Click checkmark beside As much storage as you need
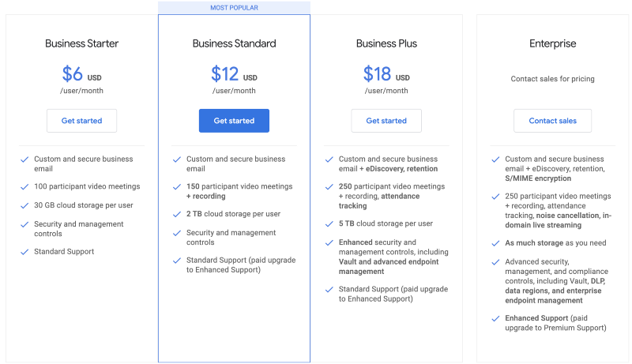Viewport: 632px width, 364px height. point(496,243)
